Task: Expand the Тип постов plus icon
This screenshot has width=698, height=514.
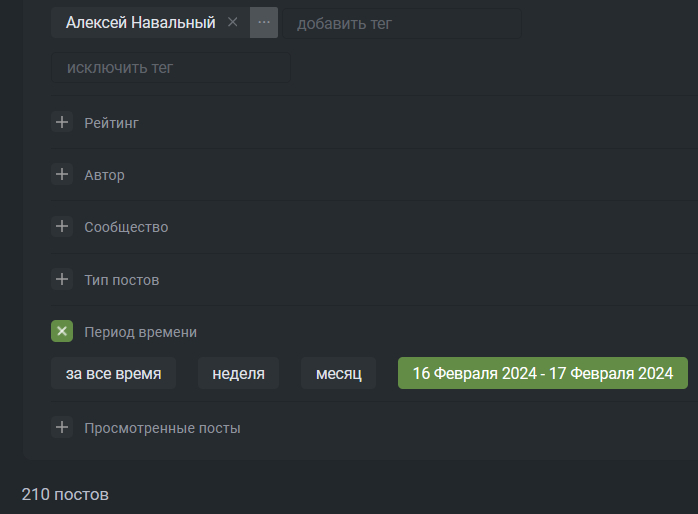Action: [62, 279]
